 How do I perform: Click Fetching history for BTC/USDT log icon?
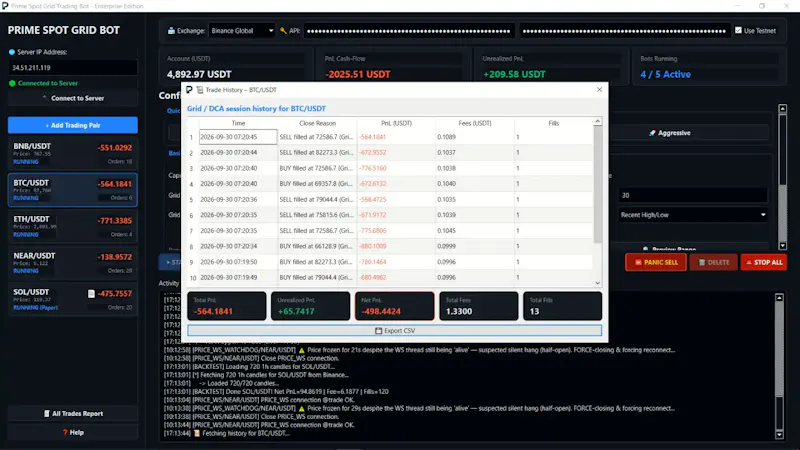click(197, 433)
